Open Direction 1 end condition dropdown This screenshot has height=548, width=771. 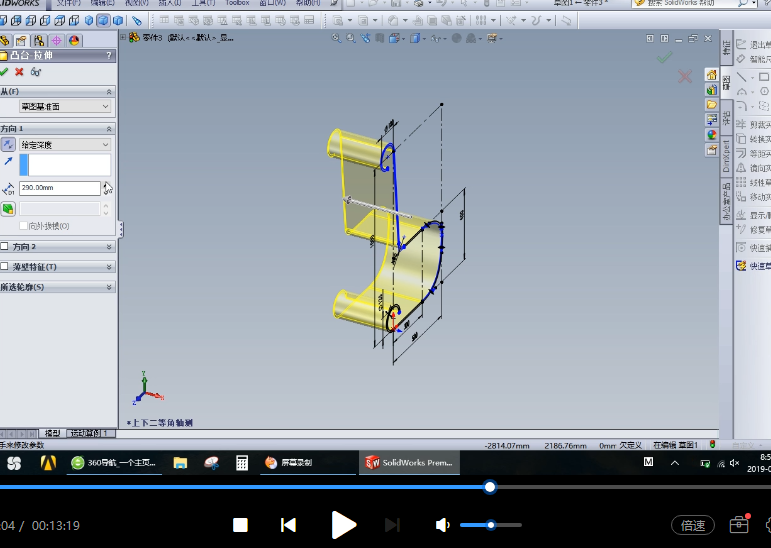click(65, 145)
